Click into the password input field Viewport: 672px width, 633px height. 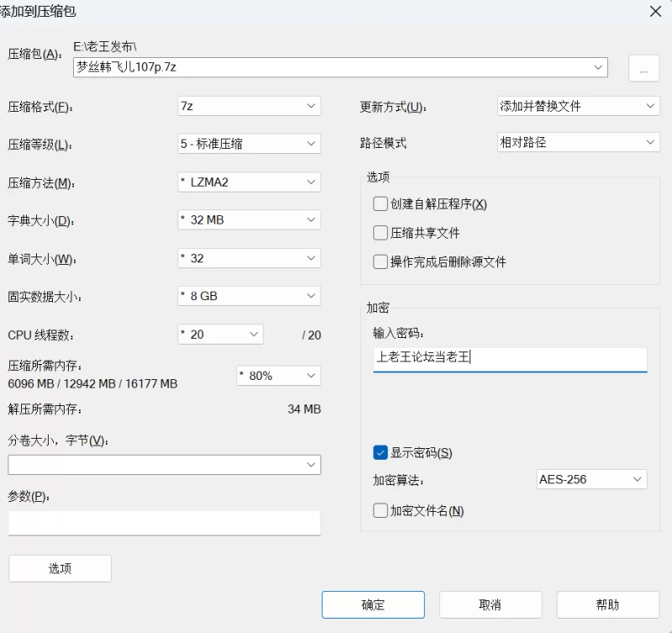pyautogui.click(x=510, y=358)
